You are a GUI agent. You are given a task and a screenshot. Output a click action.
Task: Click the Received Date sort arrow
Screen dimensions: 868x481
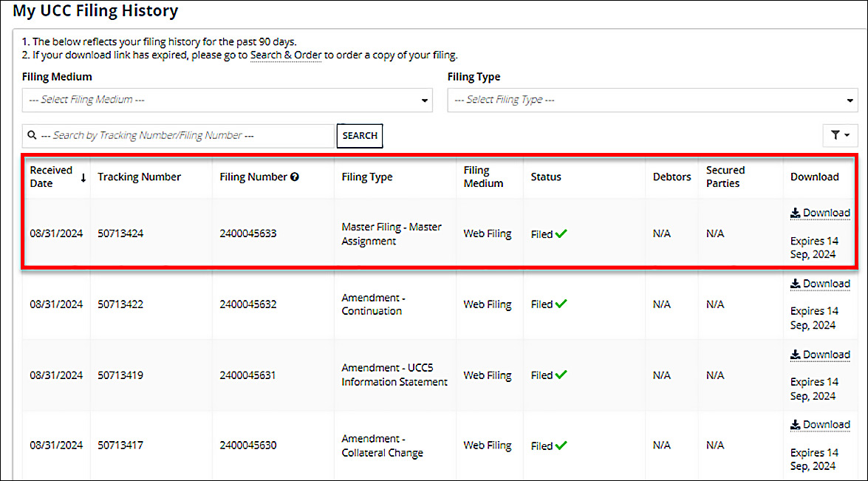83,177
